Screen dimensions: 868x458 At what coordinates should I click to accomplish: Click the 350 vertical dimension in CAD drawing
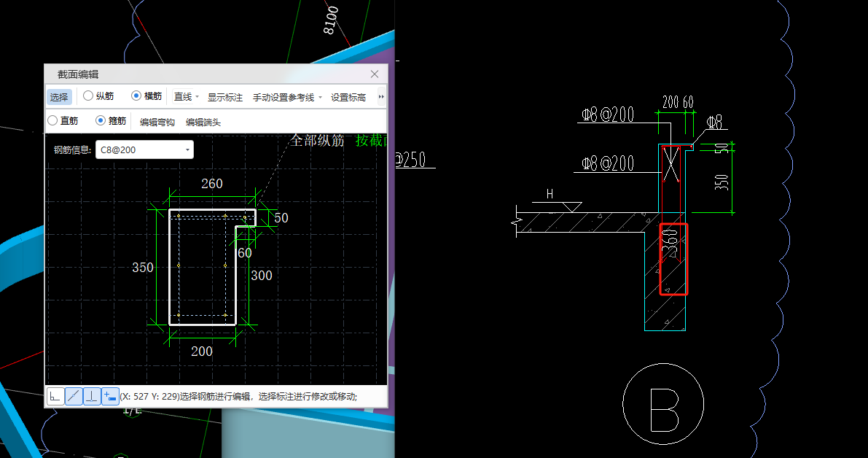tap(722, 182)
